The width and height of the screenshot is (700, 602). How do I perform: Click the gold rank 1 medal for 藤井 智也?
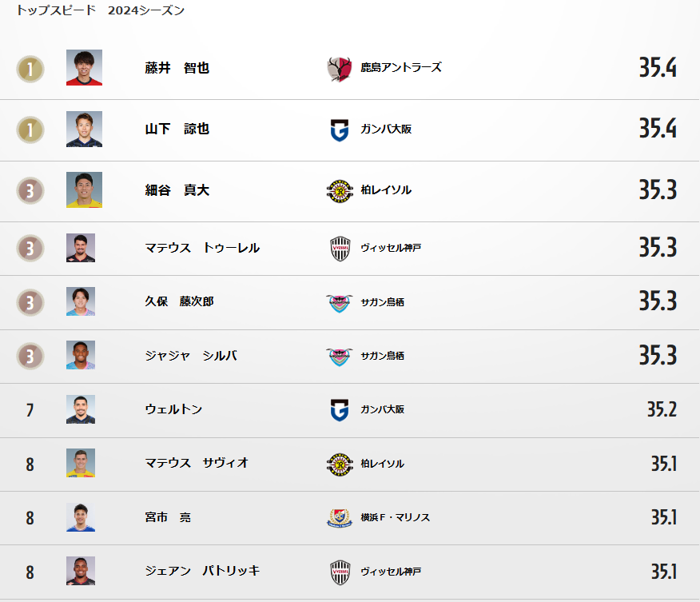30,69
